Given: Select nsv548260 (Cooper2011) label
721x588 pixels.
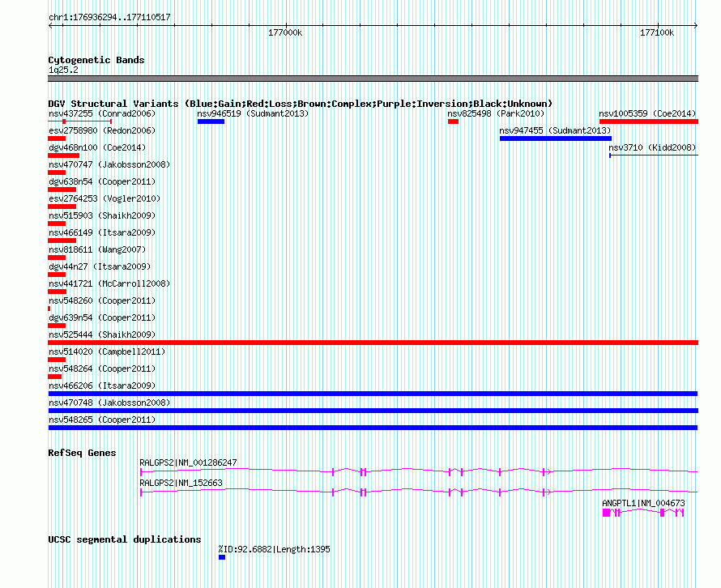Looking at the screenshot, I should [102, 300].
